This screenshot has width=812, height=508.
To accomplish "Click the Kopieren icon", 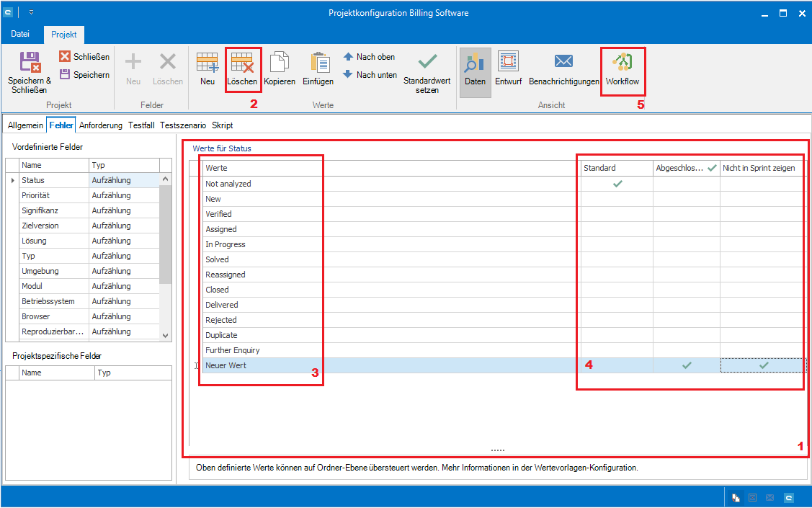I will [x=280, y=63].
